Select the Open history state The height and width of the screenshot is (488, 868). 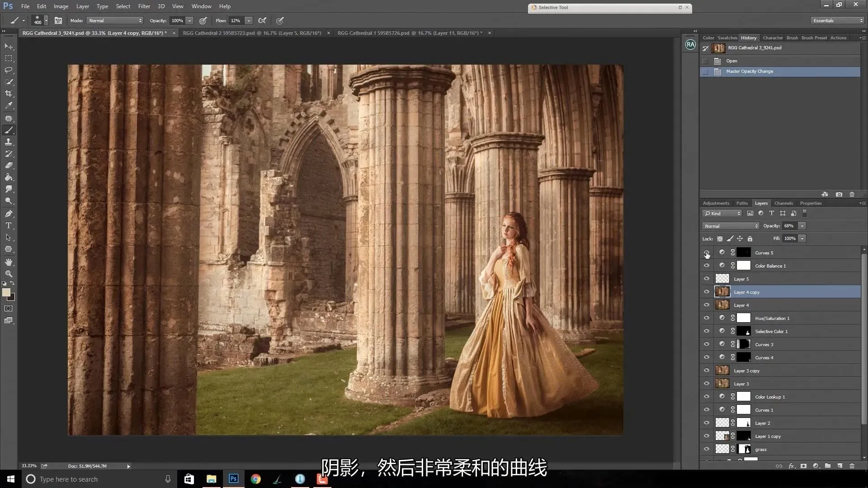(x=731, y=61)
